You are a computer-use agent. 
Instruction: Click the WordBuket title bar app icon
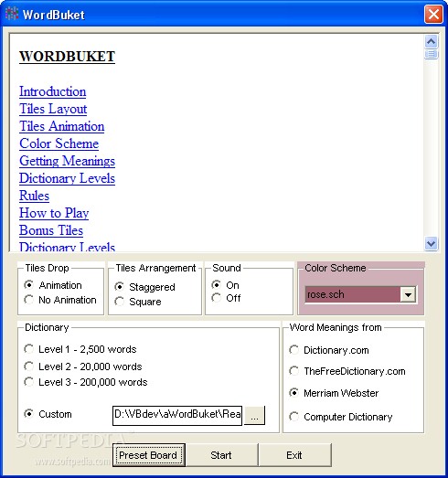point(12,14)
